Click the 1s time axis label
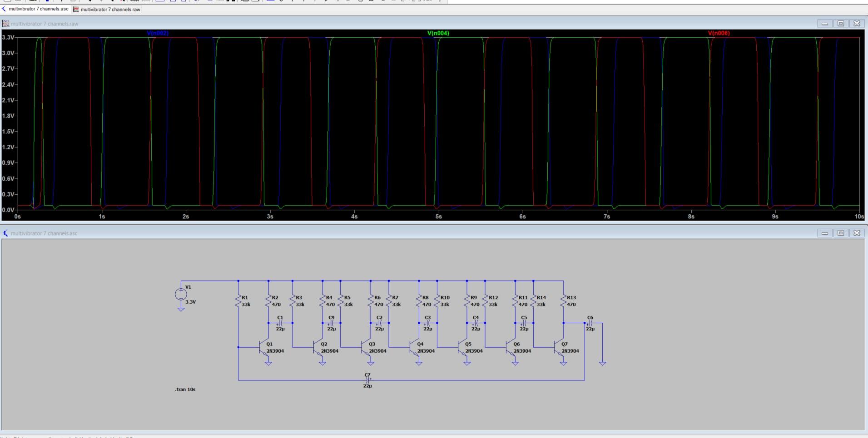This screenshot has height=438, width=868. point(102,217)
